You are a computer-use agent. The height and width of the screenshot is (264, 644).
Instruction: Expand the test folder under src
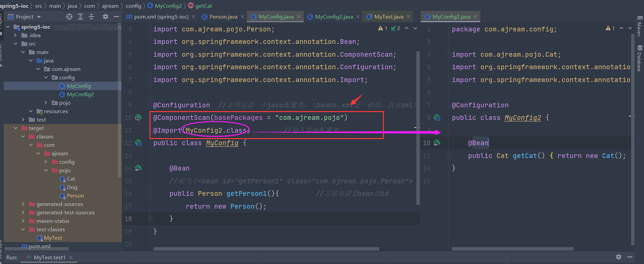[23, 120]
